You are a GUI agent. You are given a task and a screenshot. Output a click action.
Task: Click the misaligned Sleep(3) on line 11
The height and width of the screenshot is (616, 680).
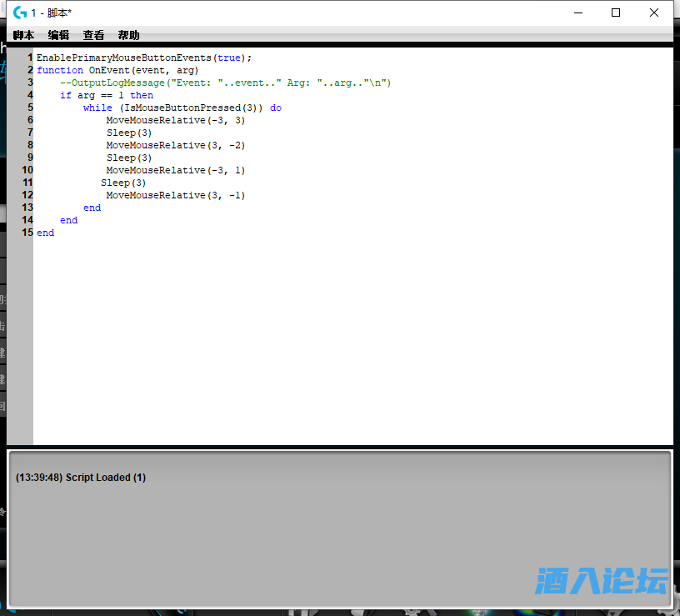pos(123,183)
